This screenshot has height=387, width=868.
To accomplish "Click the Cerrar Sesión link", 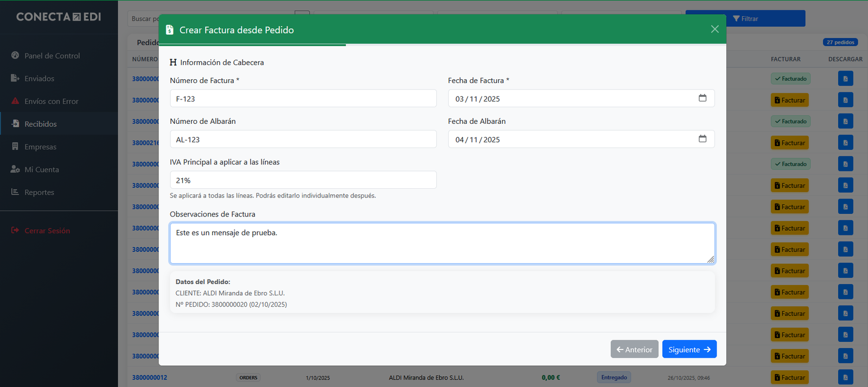I will [47, 231].
